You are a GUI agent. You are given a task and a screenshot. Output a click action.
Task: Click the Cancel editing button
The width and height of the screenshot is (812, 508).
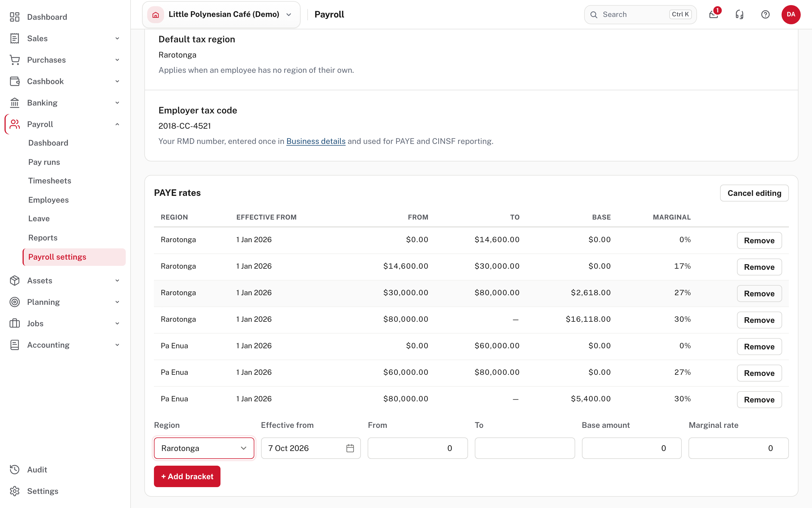(x=754, y=193)
